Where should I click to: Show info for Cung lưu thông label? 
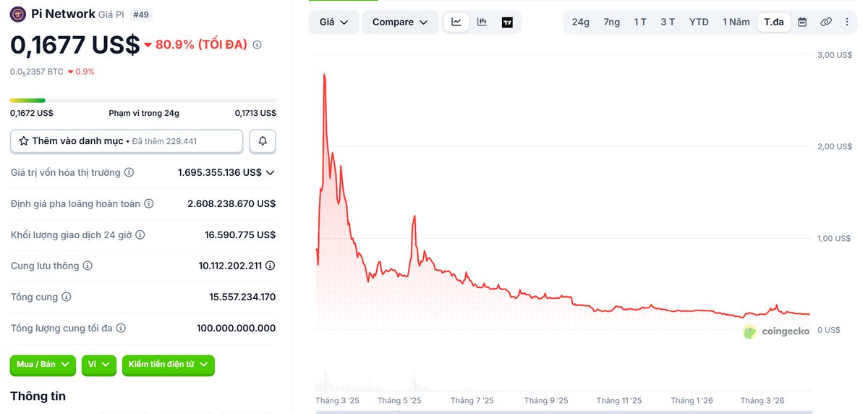pos(88,266)
